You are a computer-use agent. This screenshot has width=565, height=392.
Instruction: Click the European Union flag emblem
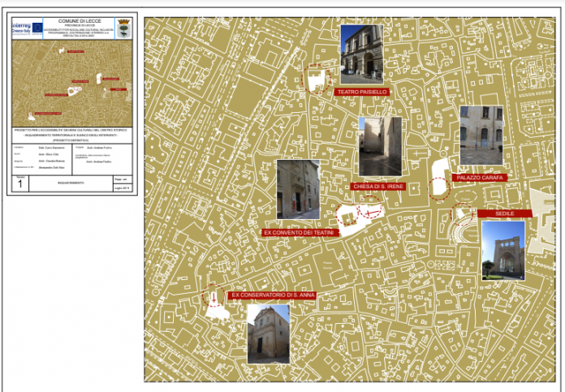coord(37,28)
